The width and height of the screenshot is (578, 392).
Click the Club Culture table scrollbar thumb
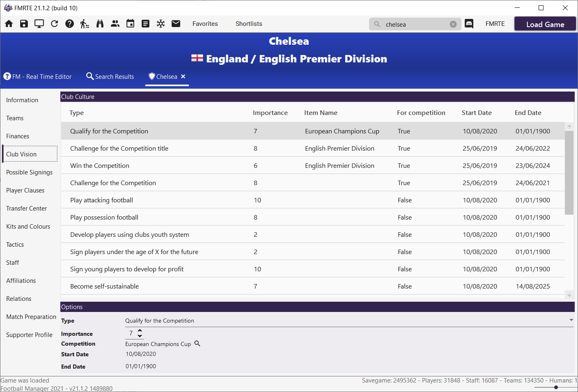569,173
